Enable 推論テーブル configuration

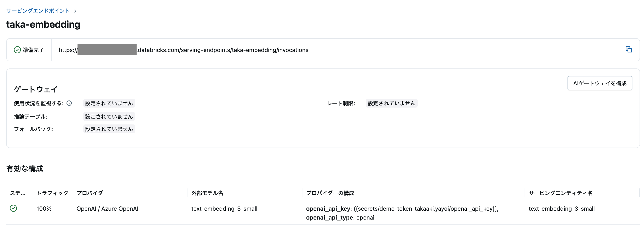[109, 116]
